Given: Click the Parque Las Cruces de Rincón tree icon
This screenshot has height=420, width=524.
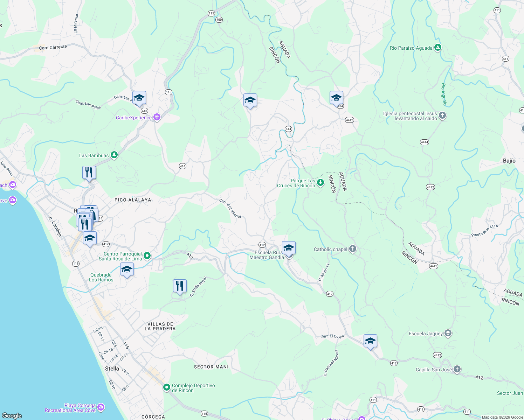Looking at the screenshot, I should click(320, 182).
